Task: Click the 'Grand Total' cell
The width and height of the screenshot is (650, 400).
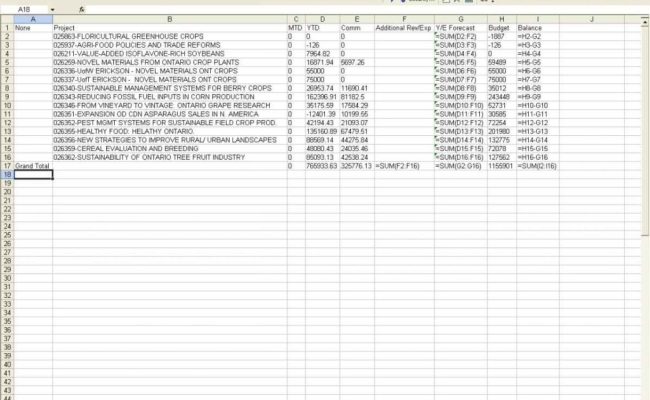Action: tap(33, 166)
